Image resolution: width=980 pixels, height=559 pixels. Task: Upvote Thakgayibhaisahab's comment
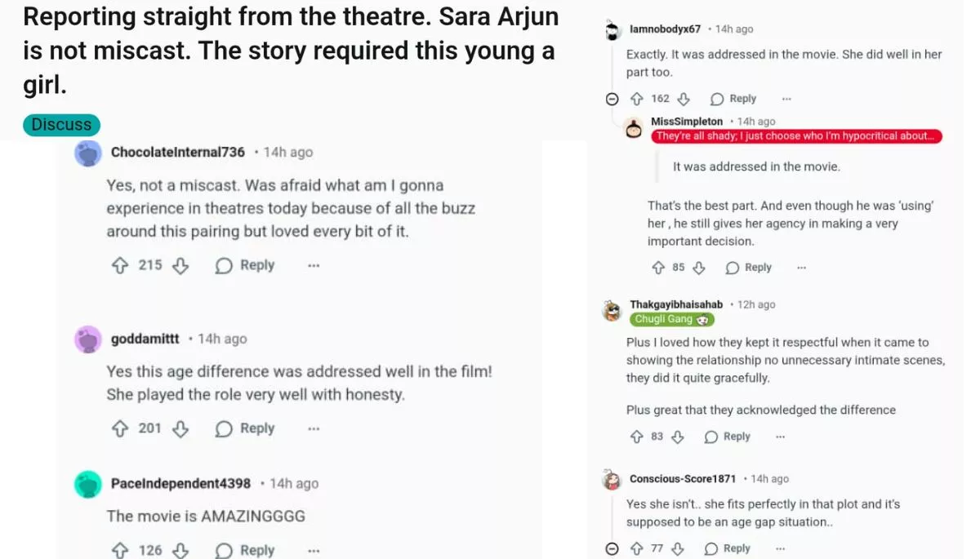coord(637,437)
